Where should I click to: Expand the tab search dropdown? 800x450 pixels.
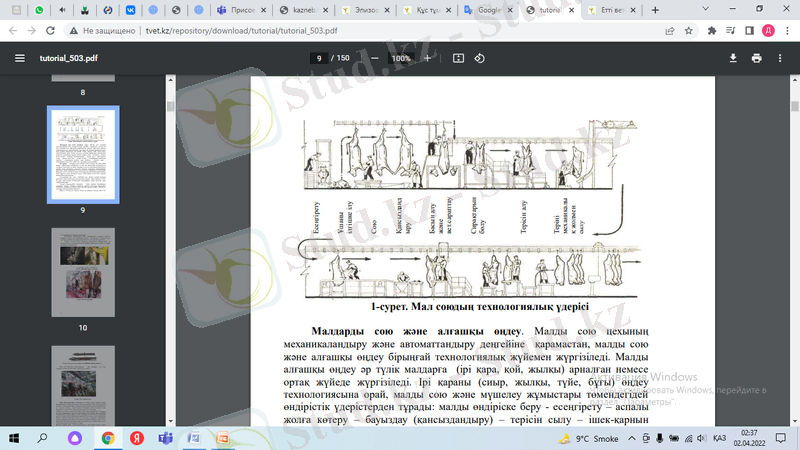[x=706, y=9]
